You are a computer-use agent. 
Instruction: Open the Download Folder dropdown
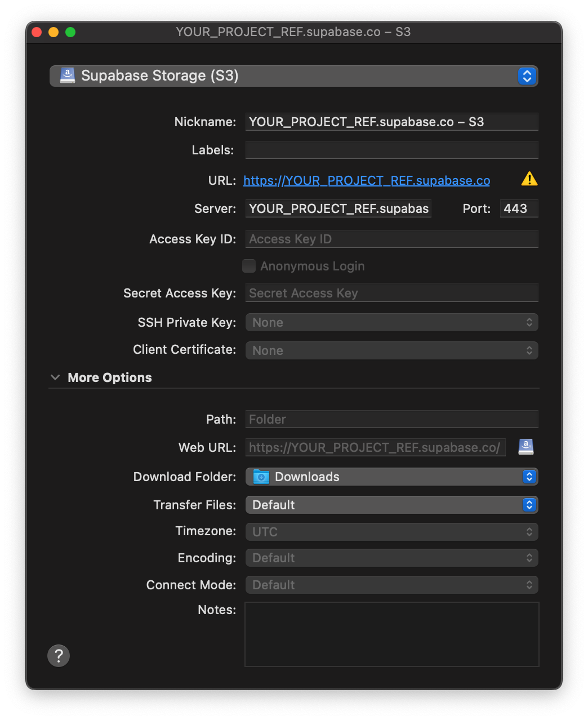392,477
